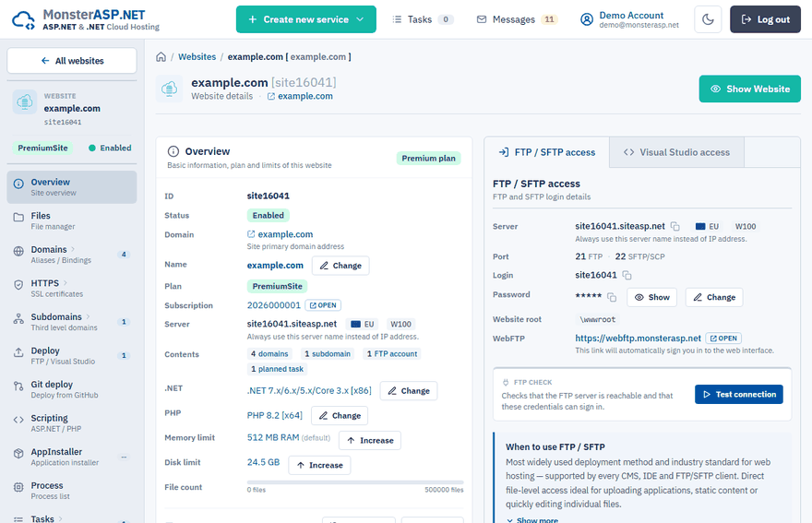Click the HTTPS shield icon in sidebar
Screen dimensions: 812x523
click(18, 285)
